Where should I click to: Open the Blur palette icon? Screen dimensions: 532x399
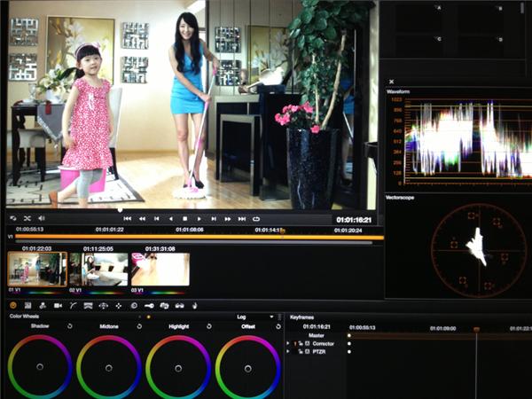(x=134, y=306)
